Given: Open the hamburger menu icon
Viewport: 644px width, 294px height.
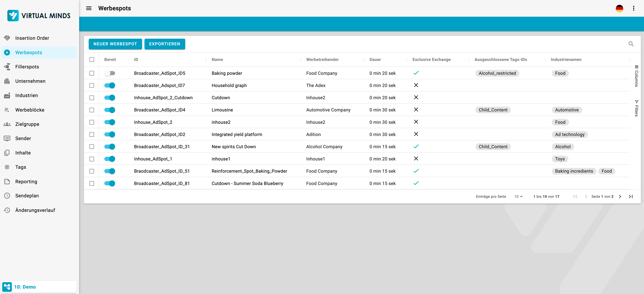Looking at the screenshot, I should tap(89, 8).
